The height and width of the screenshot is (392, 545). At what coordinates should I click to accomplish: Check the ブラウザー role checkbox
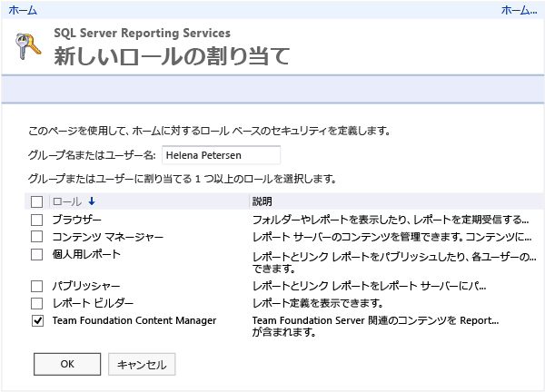click(37, 220)
